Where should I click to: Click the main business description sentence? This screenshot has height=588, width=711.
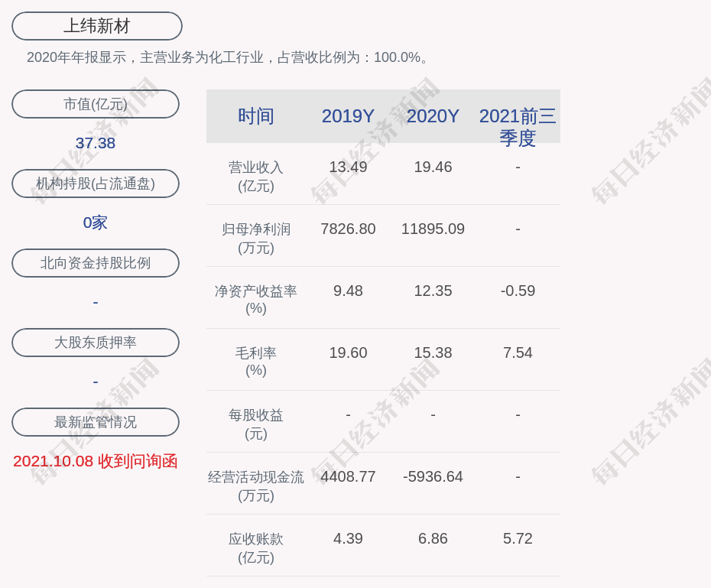[229, 57]
